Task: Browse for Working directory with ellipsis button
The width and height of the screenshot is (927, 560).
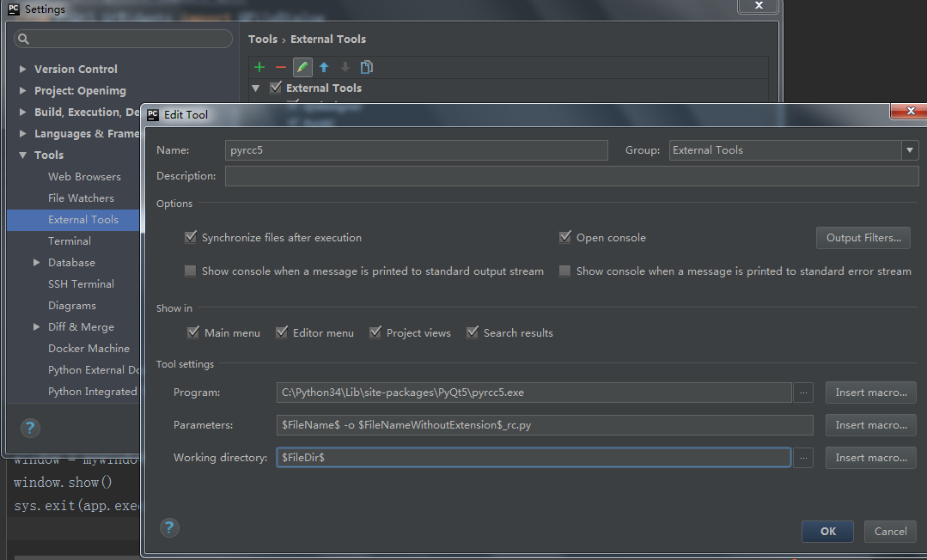Action: coord(802,458)
